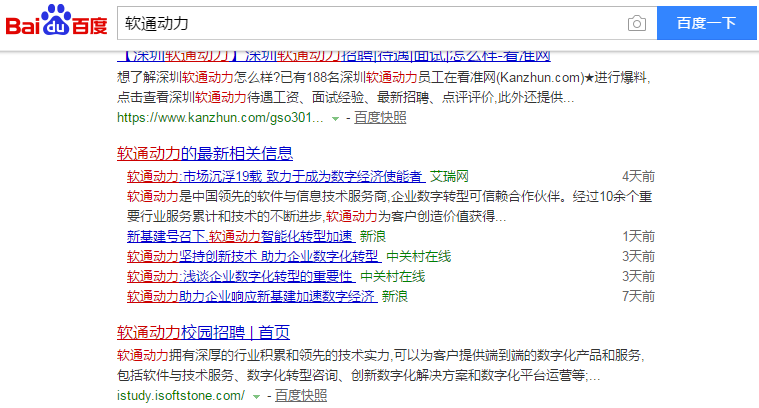Click 3天前 beside 浅谈企业数字化转型 headline
This screenshot has width=759, height=408.
click(x=638, y=276)
